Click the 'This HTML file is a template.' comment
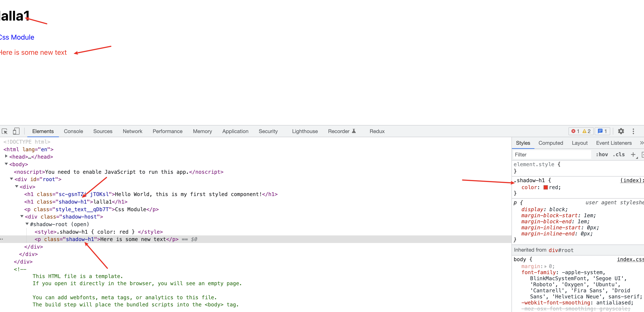 (78, 276)
